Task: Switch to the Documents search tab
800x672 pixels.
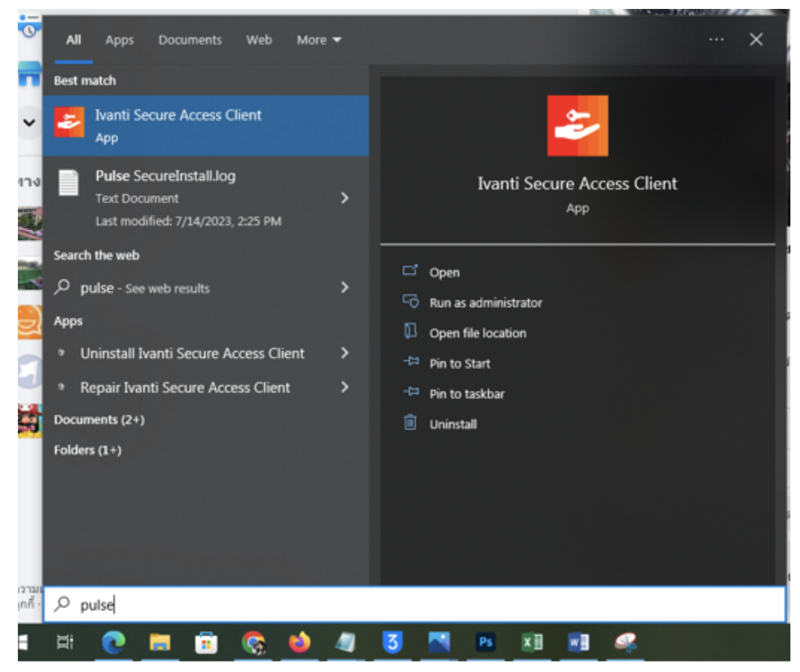Action: tap(190, 41)
